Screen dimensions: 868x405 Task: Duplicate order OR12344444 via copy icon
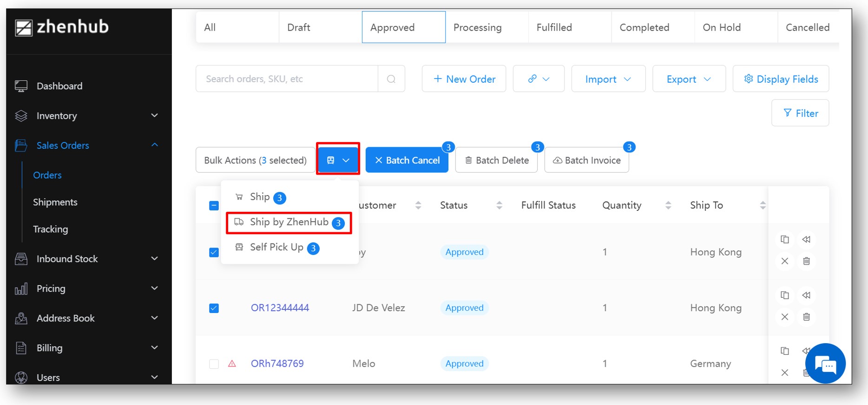click(x=785, y=295)
